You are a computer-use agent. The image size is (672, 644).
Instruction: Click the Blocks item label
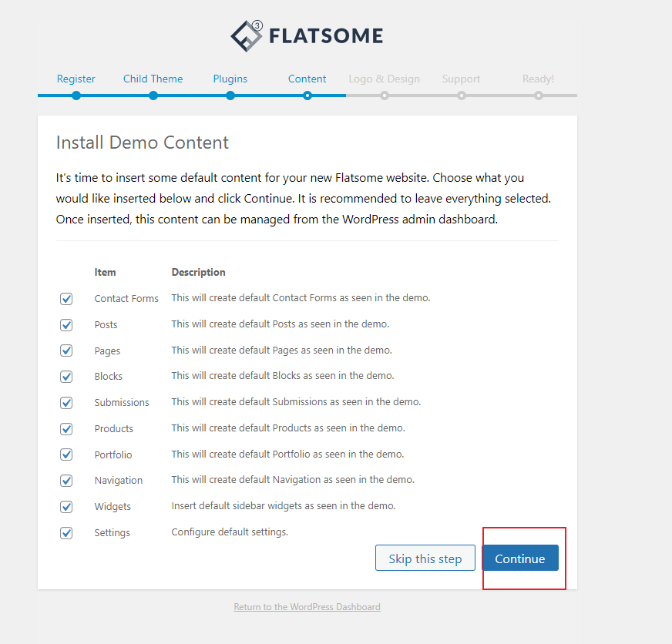109,377
